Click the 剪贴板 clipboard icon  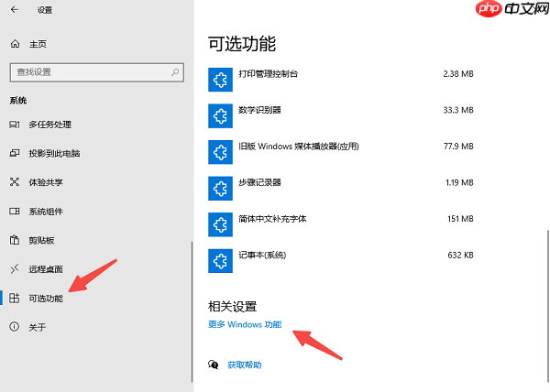(15, 240)
